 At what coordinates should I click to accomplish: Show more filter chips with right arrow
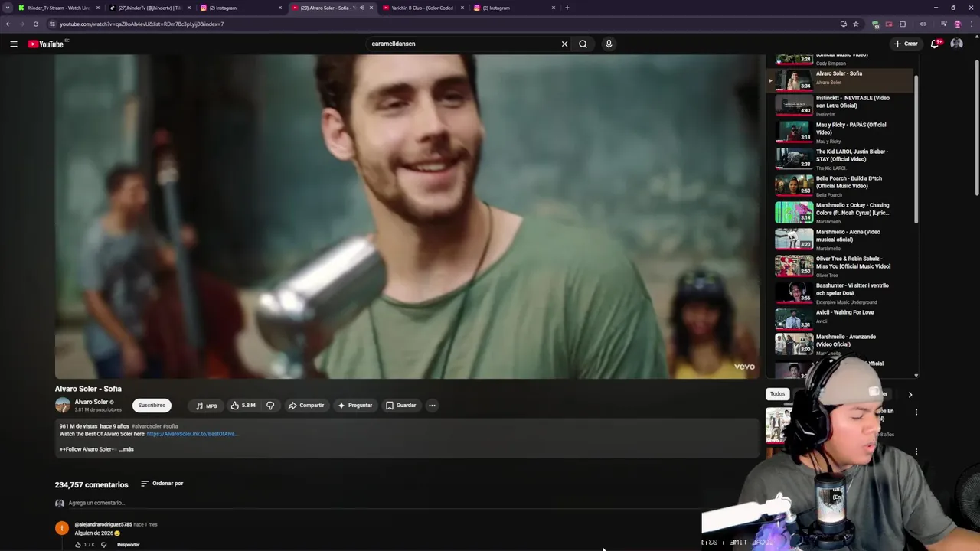pos(910,395)
